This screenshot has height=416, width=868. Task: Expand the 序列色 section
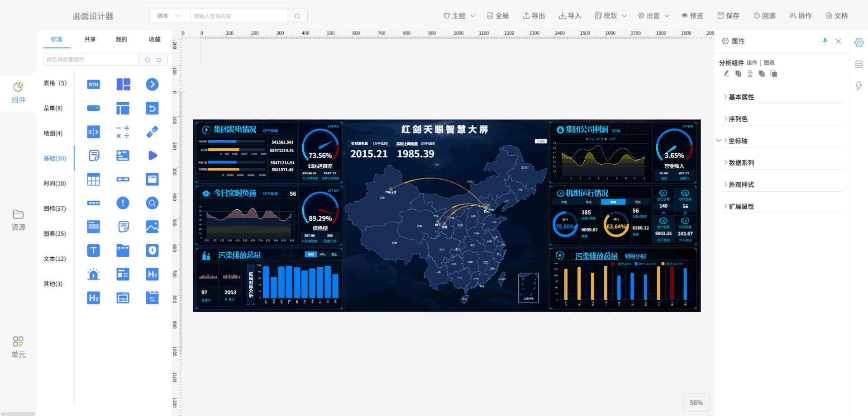point(783,119)
